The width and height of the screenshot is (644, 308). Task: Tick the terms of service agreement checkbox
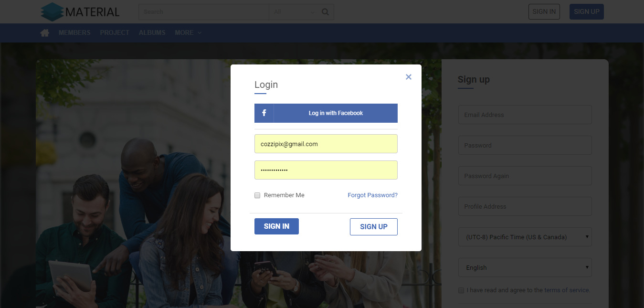(x=461, y=290)
